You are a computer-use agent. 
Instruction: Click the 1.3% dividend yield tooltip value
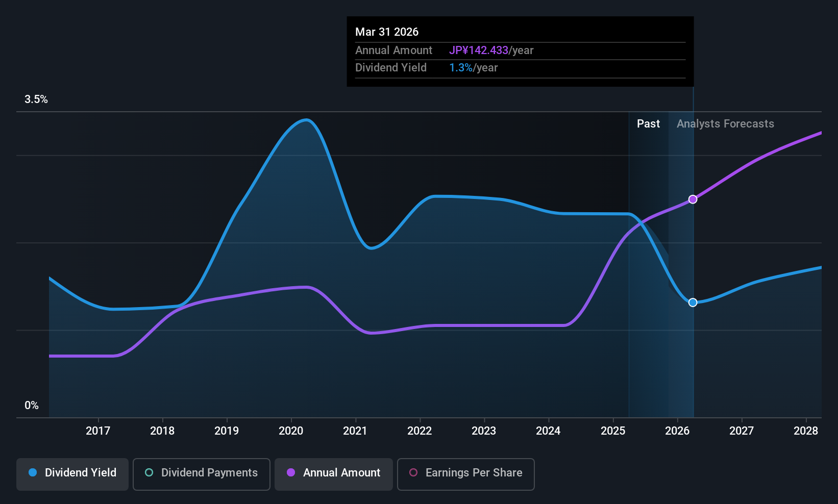click(460, 68)
